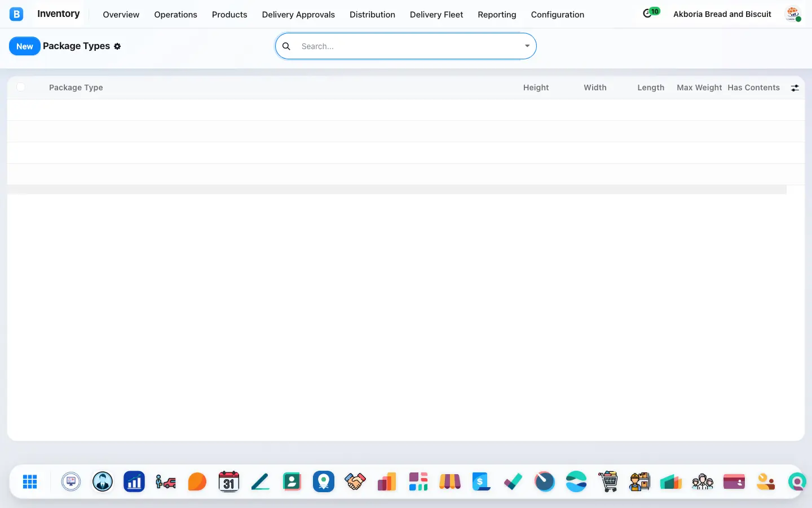The image size is (812, 508).
Task: Click the magnifier icon in the search box
Action: point(286,46)
